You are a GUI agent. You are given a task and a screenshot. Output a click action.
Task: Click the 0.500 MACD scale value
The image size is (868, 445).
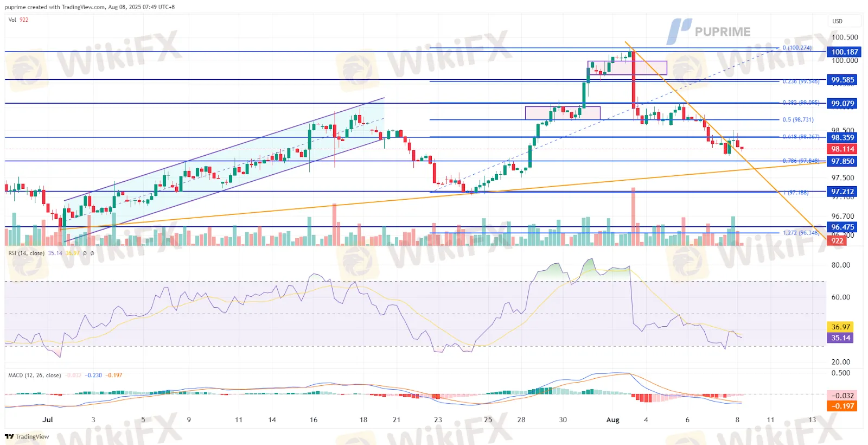pos(841,373)
